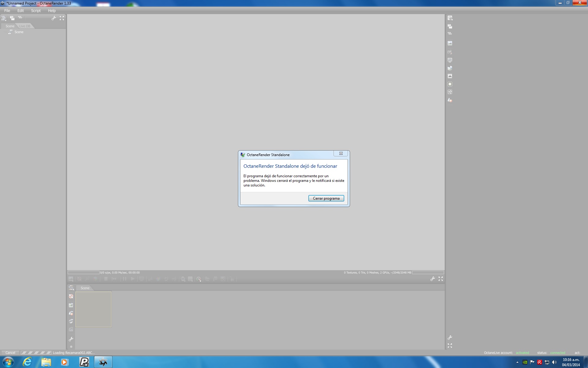
Task: Open viewport wrench settings icon
Action: tap(432, 279)
